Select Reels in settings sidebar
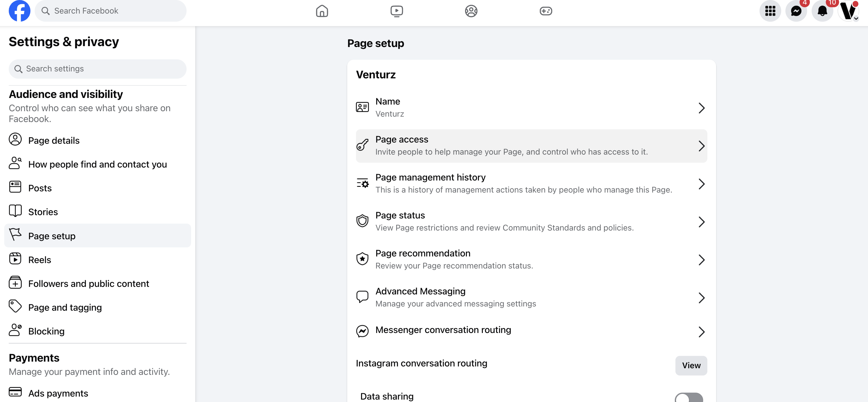Image resolution: width=868 pixels, height=402 pixels. [97, 259]
